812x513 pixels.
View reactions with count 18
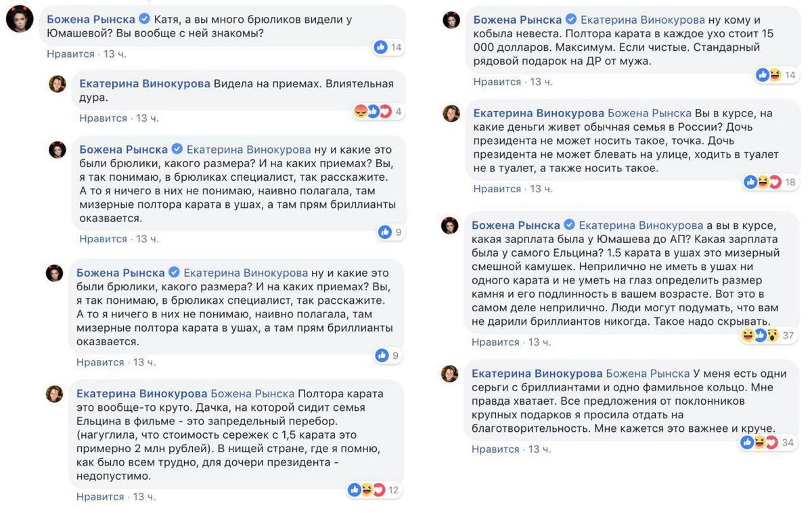pos(763,182)
